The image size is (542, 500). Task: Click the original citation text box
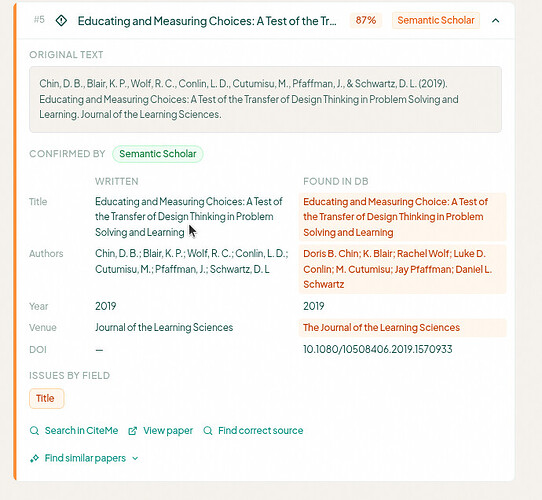pos(265,99)
